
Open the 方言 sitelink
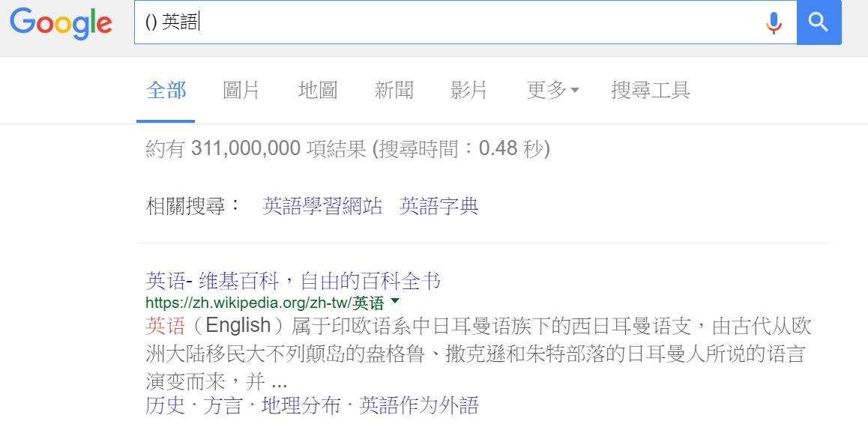pos(223,406)
